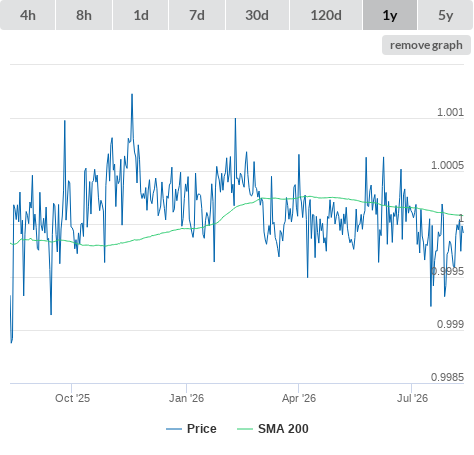This screenshot has height=455, width=474.
Task: Open the 120d time range
Action: tap(326, 15)
